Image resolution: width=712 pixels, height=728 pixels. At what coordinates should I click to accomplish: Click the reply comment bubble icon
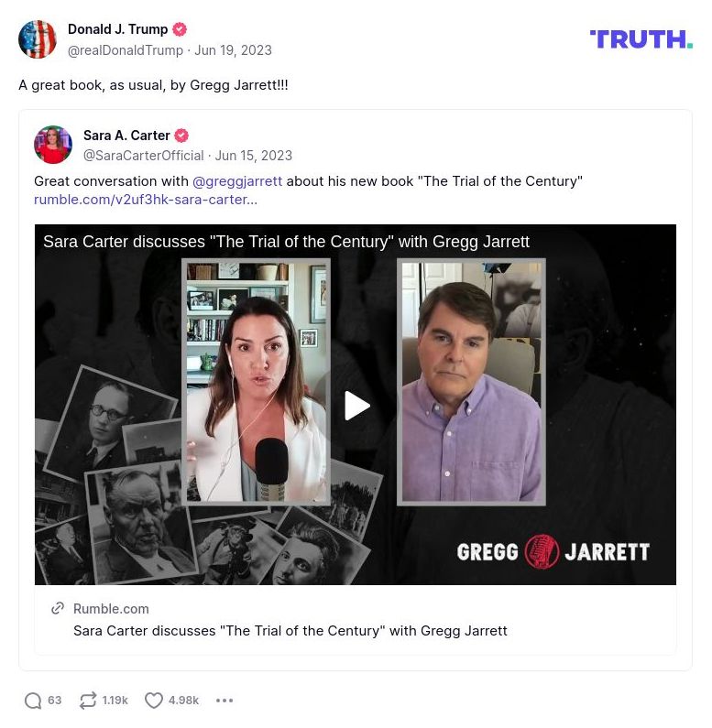[x=33, y=701]
